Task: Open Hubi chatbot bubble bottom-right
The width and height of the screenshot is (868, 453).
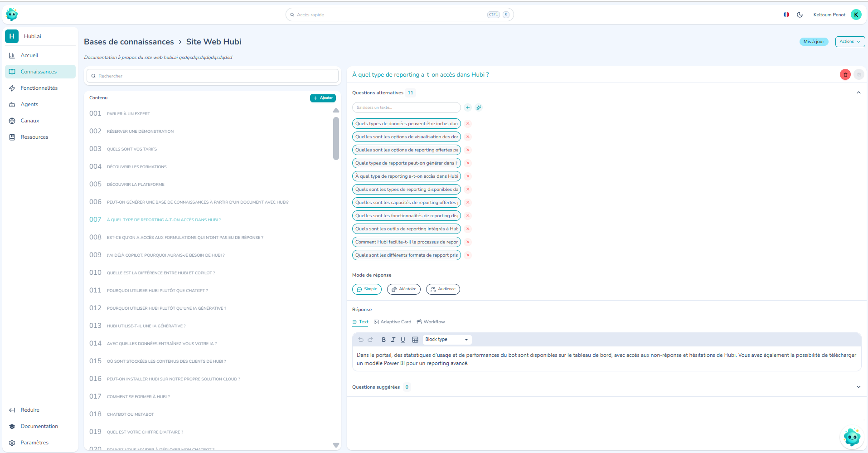Action: pyautogui.click(x=852, y=437)
